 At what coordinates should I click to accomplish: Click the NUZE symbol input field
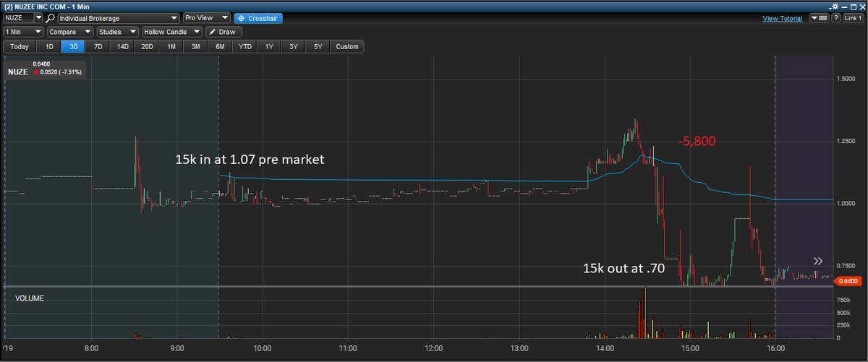(18, 17)
